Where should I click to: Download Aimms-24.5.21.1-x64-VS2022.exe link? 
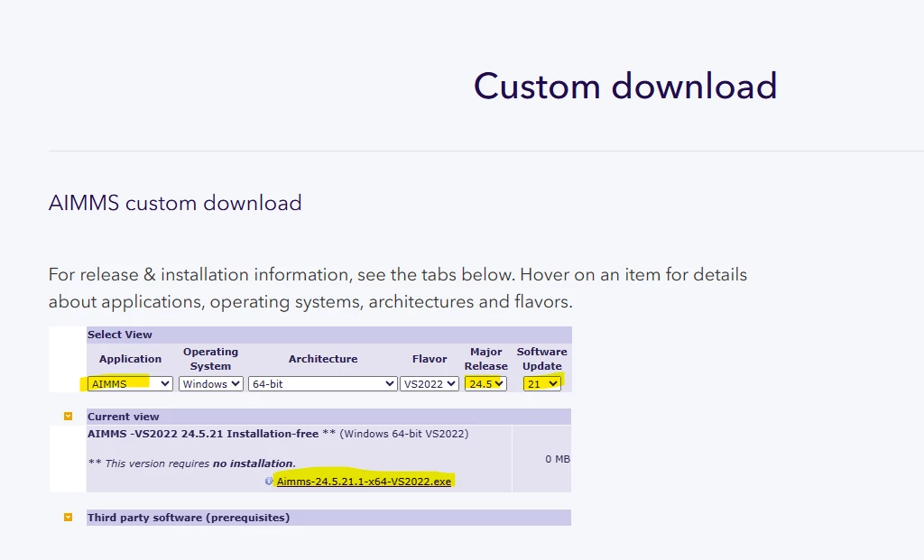[x=364, y=481]
